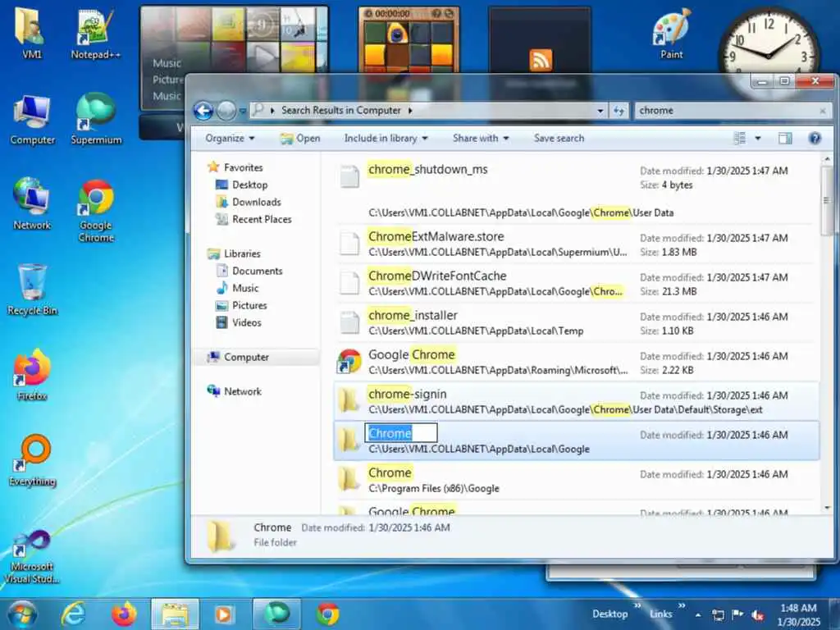Open Firefox from the taskbar
Image resolution: width=840 pixels, height=630 pixels.
[124, 614]
